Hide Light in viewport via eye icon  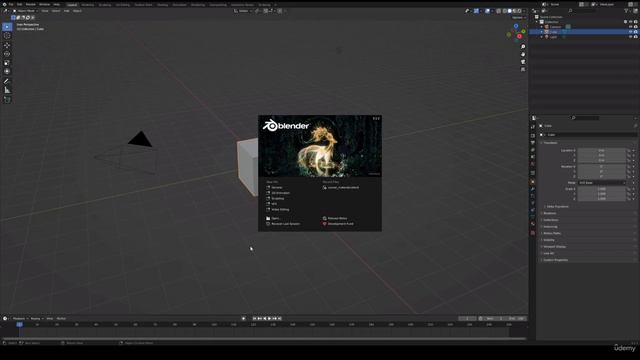click(x=630, y=37)
